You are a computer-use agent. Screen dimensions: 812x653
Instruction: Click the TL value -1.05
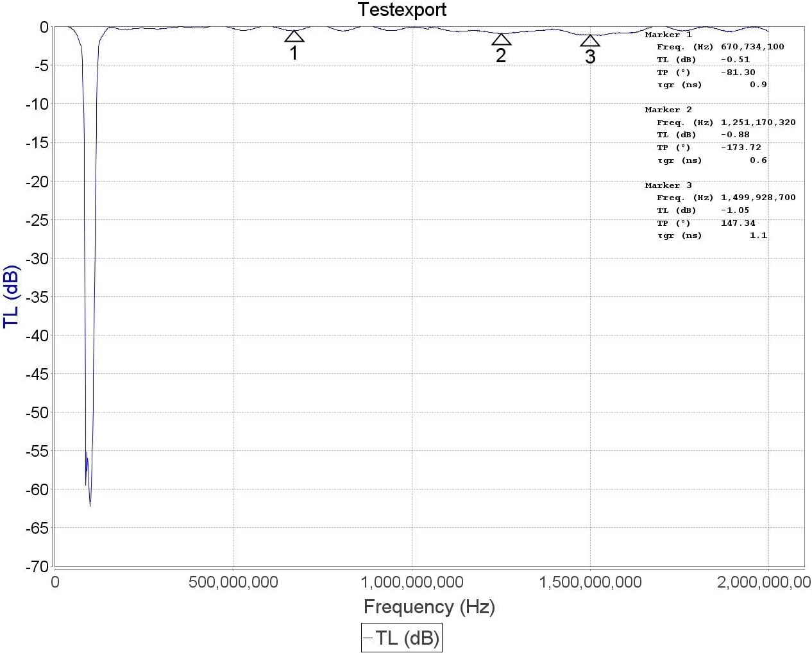735,210
